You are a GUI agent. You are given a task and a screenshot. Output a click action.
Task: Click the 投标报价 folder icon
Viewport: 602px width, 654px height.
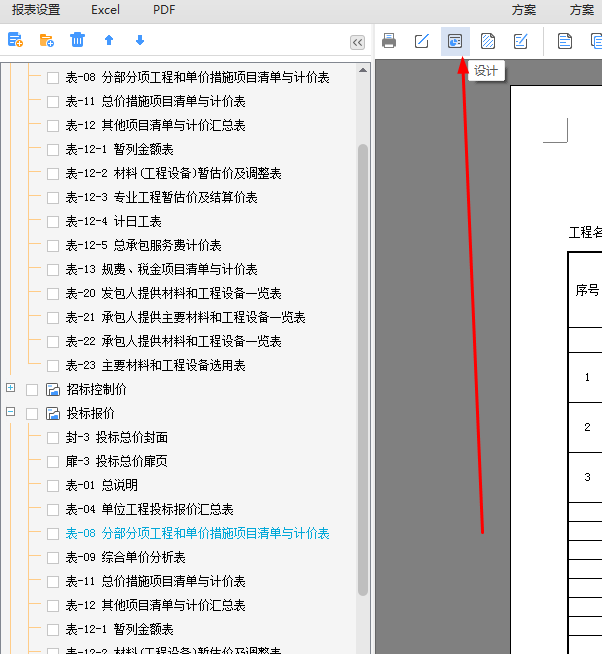(x=53, y=414)
